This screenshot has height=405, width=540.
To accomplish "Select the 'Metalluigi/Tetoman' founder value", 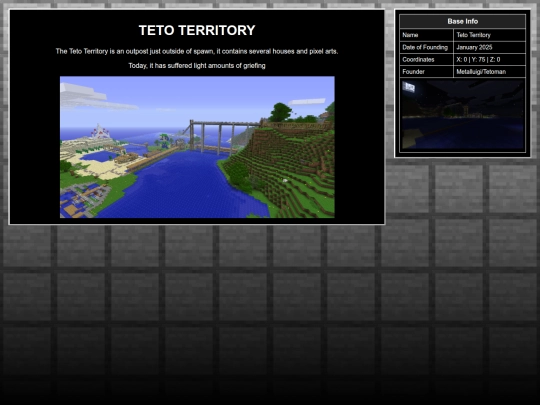I will coord(489,72).
